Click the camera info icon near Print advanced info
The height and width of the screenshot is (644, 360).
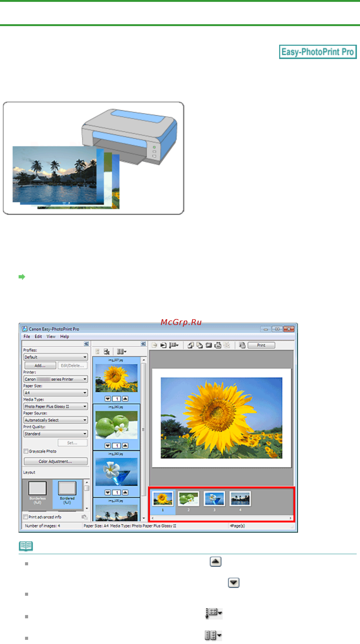[84, 517]
